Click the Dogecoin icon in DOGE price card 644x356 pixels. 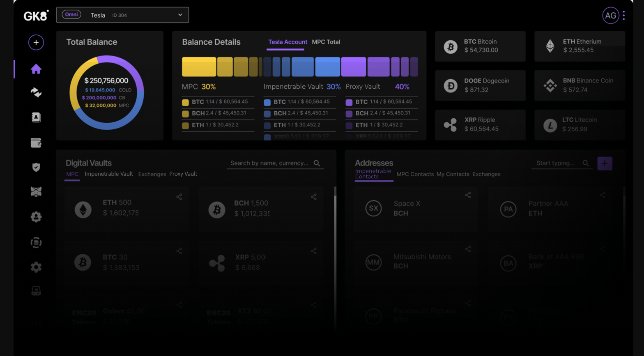[x=451, y=86]
